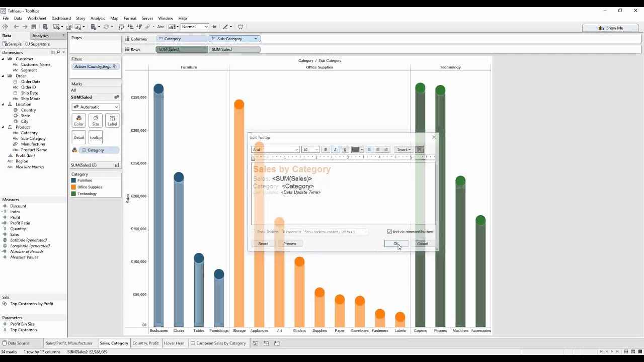
Task: Open the Color mark card
Action: (78, 120)
